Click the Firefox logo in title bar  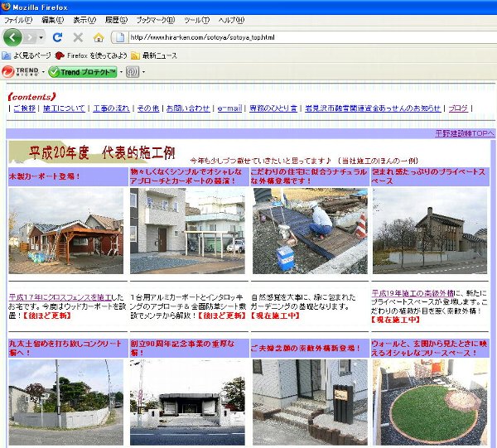point(6,7)
